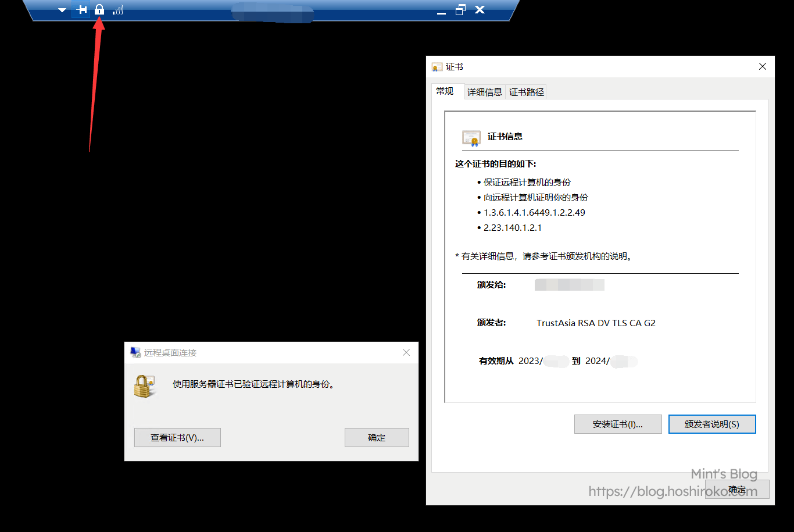Pin the remote desktop connection bar
Viewport: 794px width, 532px height.
pos(81,9)
